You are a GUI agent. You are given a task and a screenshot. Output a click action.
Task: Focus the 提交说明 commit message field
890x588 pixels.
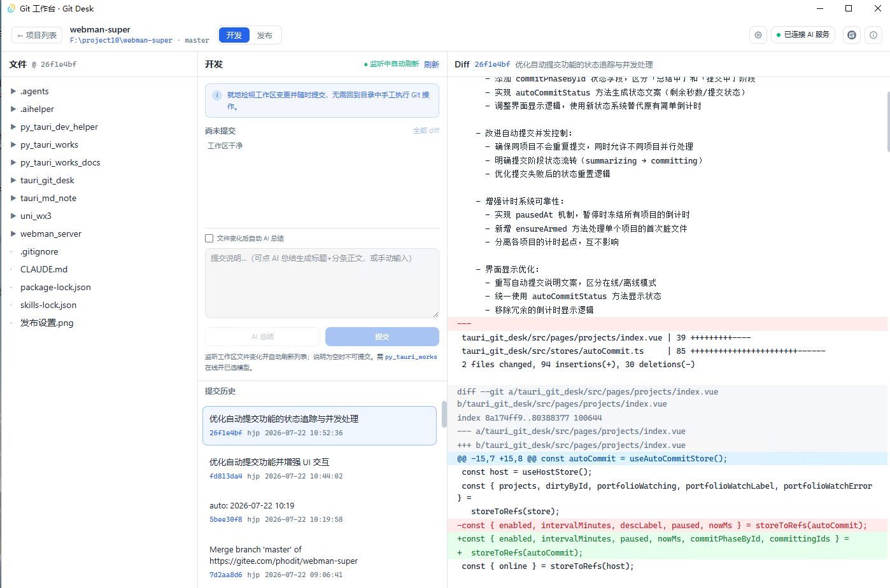tap(322, 283)
